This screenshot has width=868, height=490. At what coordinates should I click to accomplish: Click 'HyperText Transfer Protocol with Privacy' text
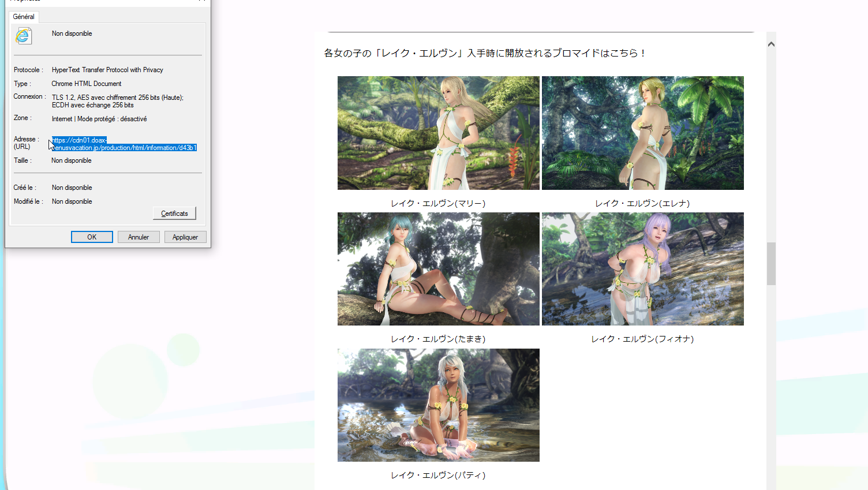click(x=107, y=70)
